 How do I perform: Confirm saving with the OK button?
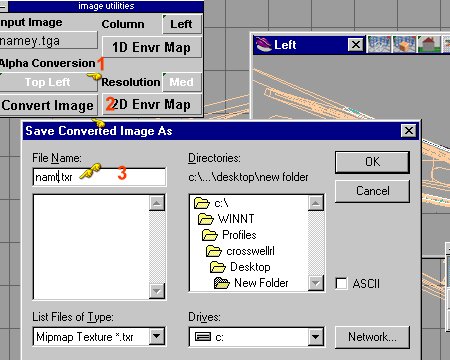(x=372, y=162)
